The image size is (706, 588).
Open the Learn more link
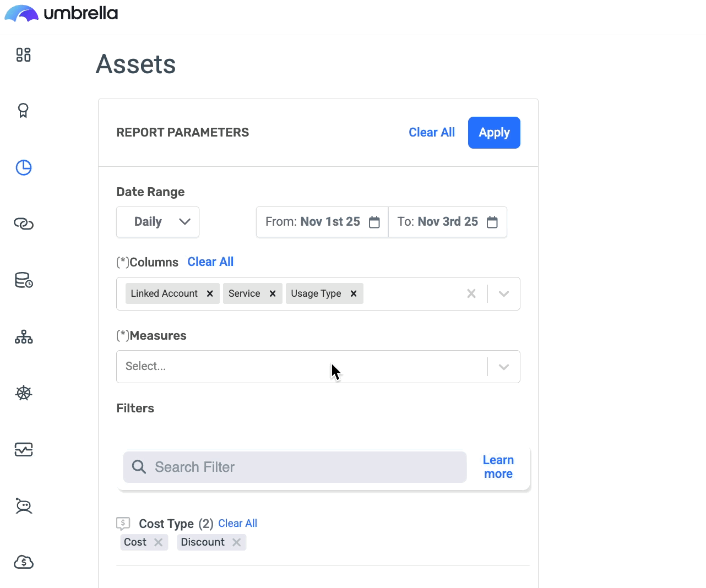(x=498, y=467)
